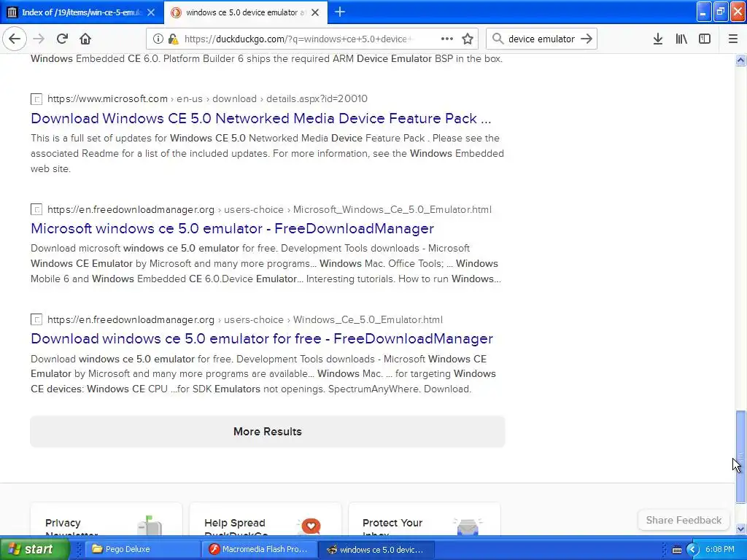Click the Forward navigation arrow

39,39
